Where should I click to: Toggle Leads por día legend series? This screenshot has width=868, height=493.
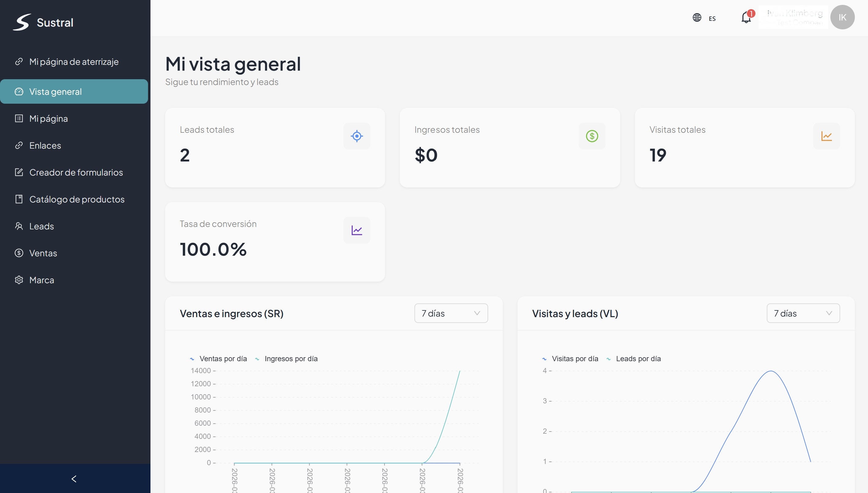(x=633, y=358)
